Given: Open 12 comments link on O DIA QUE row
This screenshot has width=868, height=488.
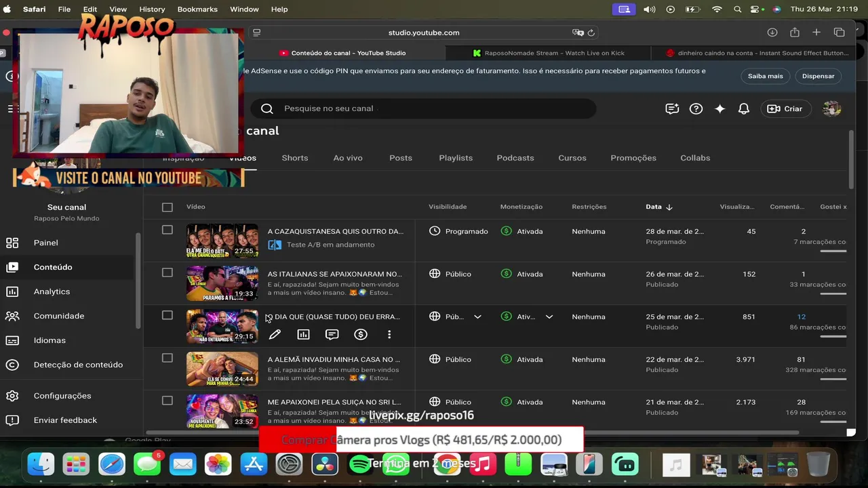Looking at the screenshot, I should click(x=802, y=317).
